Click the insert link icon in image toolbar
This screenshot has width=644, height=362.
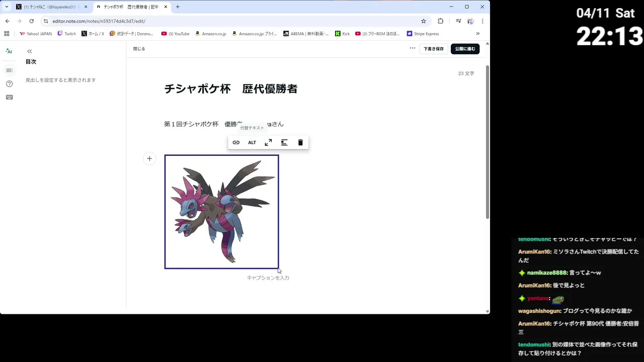[236, 143]
